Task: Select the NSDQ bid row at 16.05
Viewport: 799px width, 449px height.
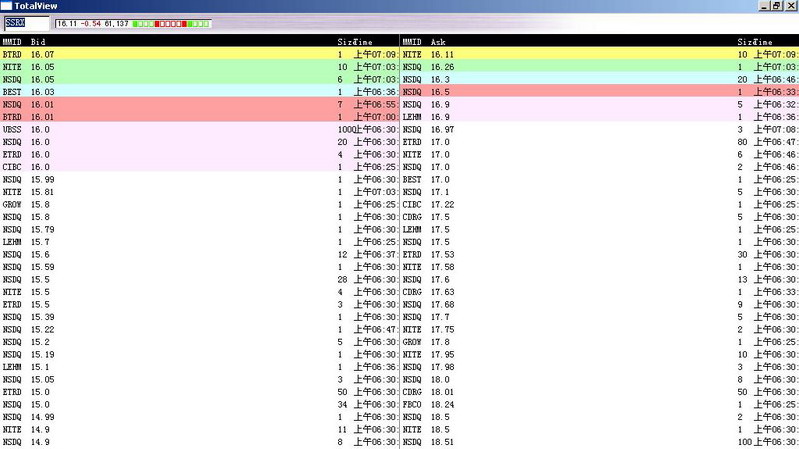Action: [200, 79]
